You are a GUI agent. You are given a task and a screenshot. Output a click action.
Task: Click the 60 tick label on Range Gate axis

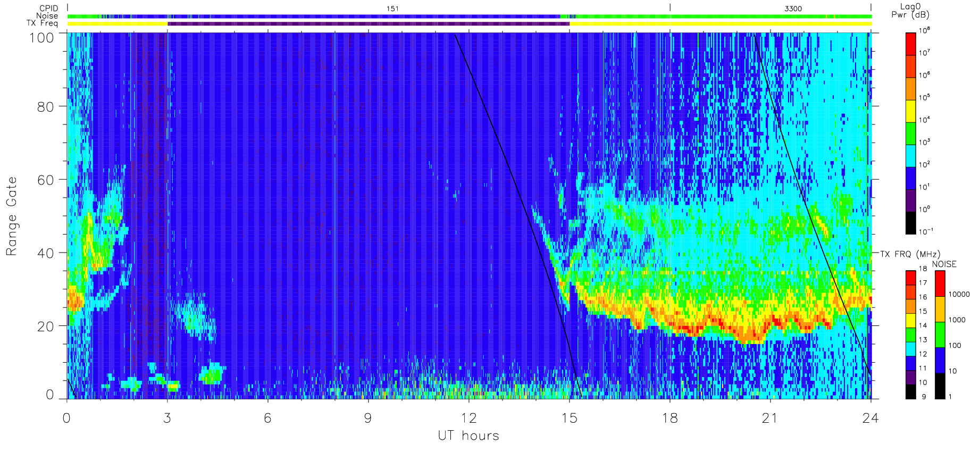pyautogui.click(x=45, y=180)
